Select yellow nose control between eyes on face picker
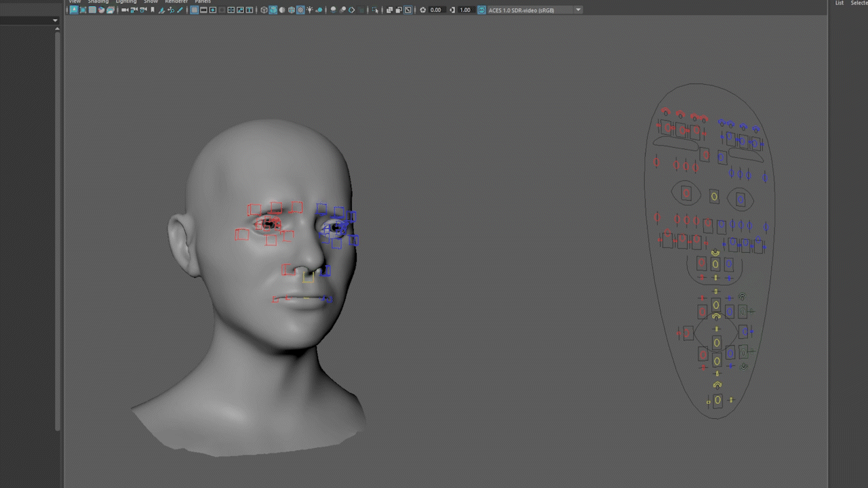This screenshot has width=868, height=488. click(x=714, y=197)
